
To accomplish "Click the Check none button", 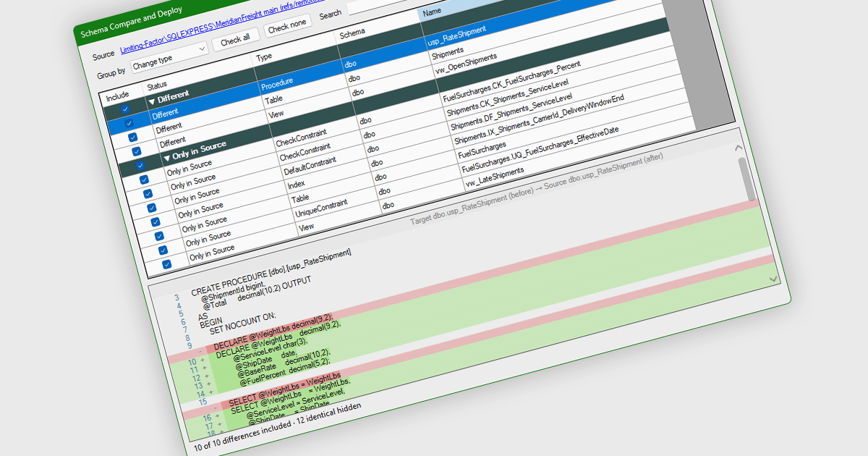I will [288, 25].
